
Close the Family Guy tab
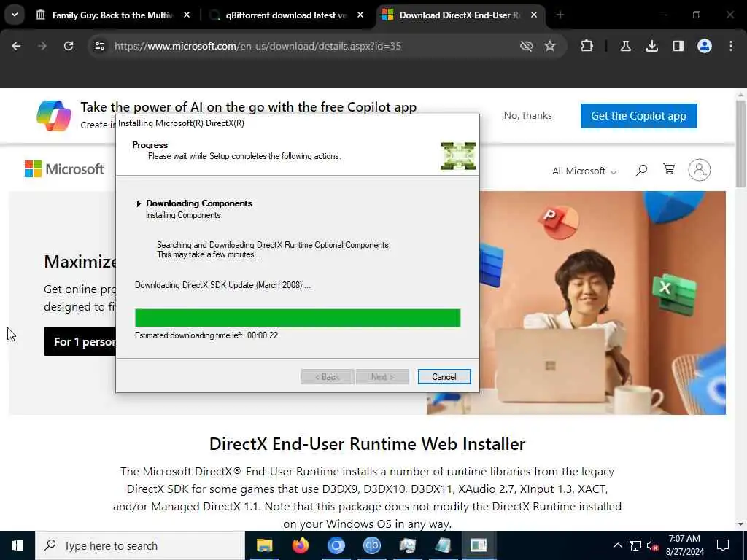click(x=187, y=15)
